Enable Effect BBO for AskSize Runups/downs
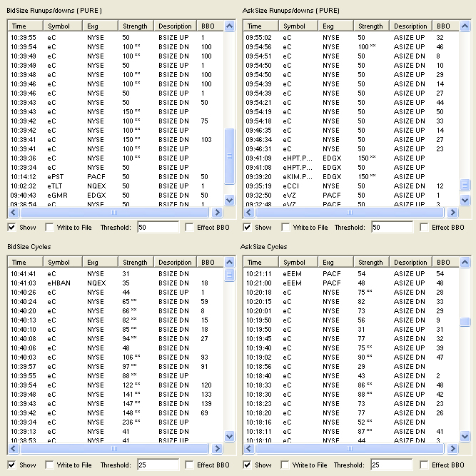 pos(424,227)
